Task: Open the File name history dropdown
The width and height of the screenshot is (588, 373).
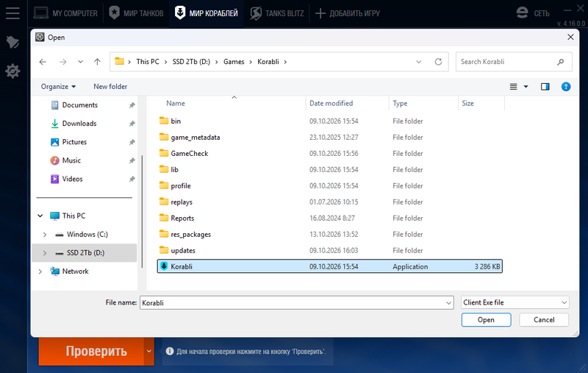Action: pos(448,303)
